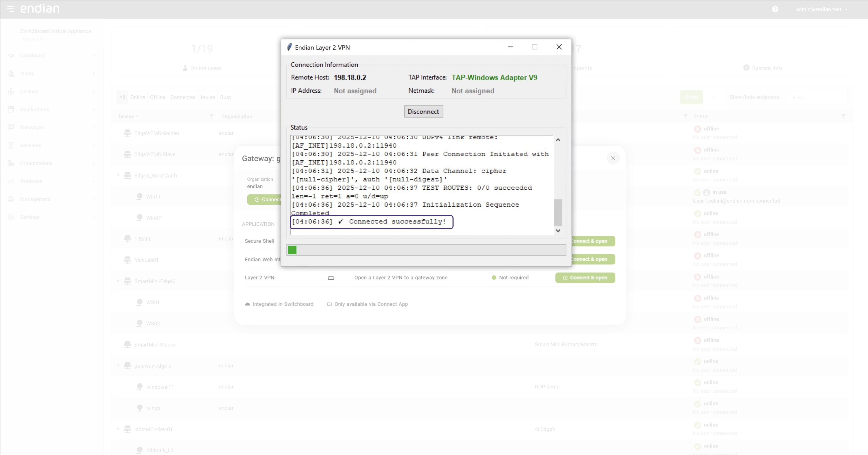The height and width of the screenshot is (455, 868).
Task: Open the Management sidebar menu
Action: [51, 199]
